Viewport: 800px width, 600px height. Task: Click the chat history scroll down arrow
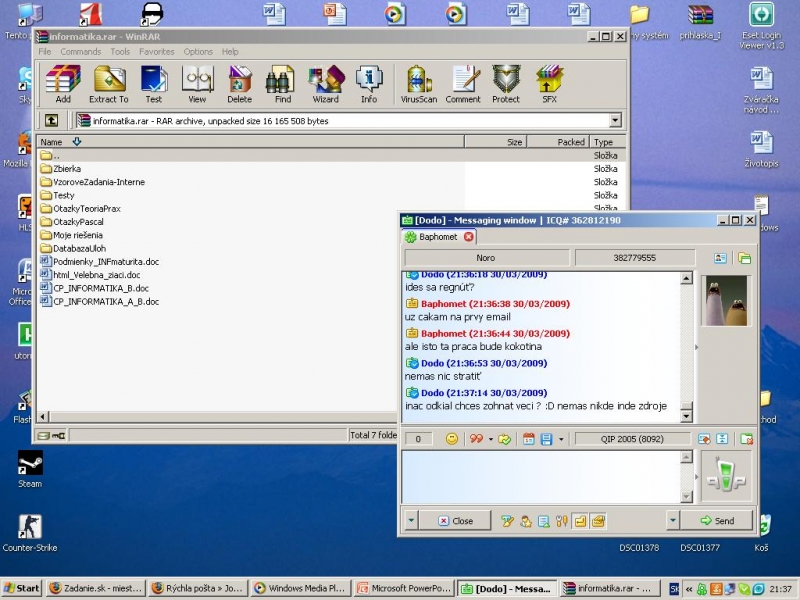(x=686, y=416)
